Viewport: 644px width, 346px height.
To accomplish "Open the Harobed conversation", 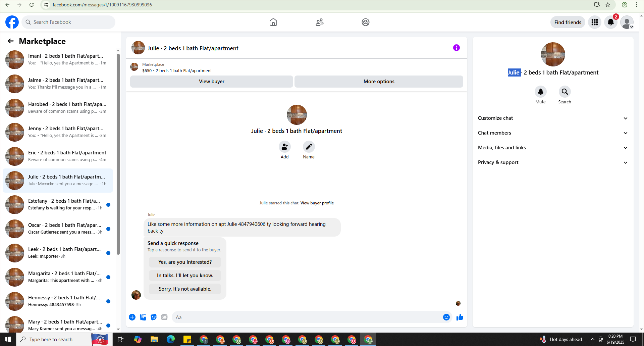I will 58,108.
